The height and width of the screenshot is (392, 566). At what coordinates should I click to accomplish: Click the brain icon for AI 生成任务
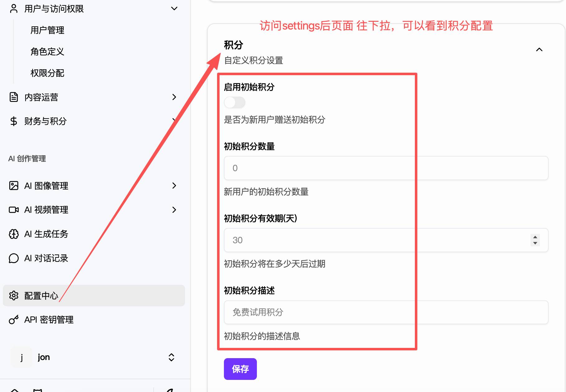click(14, 234)
